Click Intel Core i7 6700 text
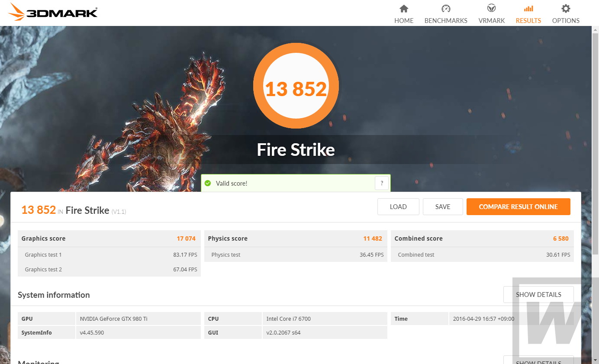Screen dimensions: 599x364 tap(289, 319)
